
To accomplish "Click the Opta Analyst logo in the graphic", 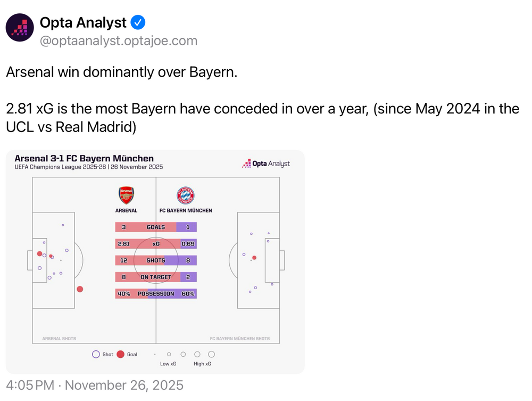I will pyautogui.click(x=266, y=163).
